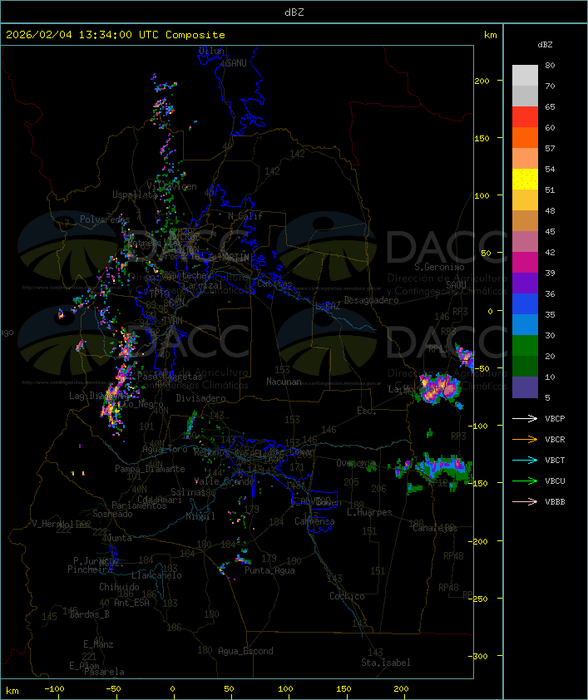The height and width of the screenshot is (700, 588).
Task: Click the Cochico map label
Action: click(347, 596)
